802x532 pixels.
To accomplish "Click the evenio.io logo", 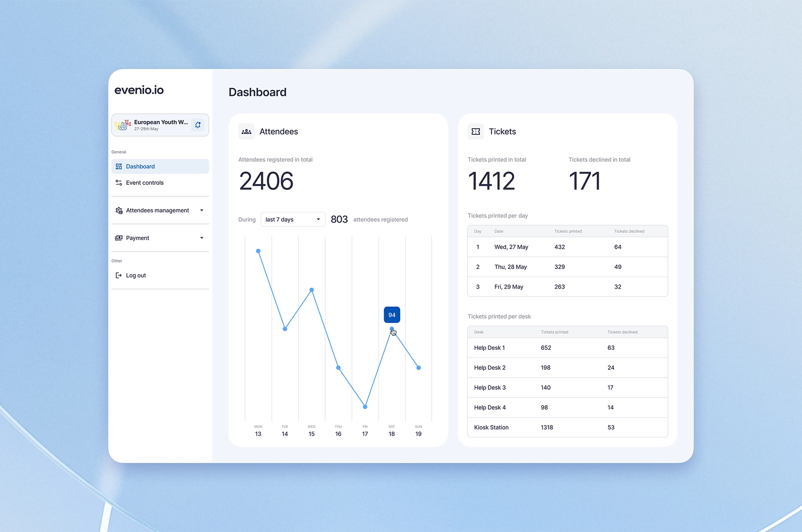I will pyautogui.click(x=139, y=90).
